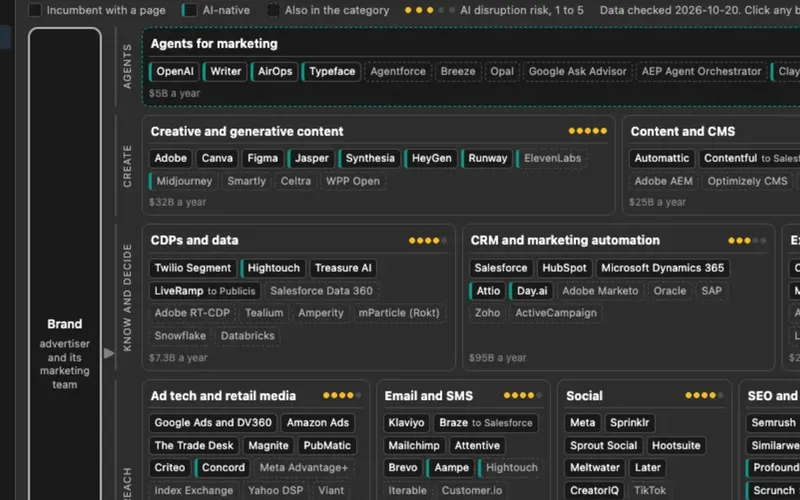Select the Figma chip
This screenshot has width=800, height=500.
tap(262, 158)
